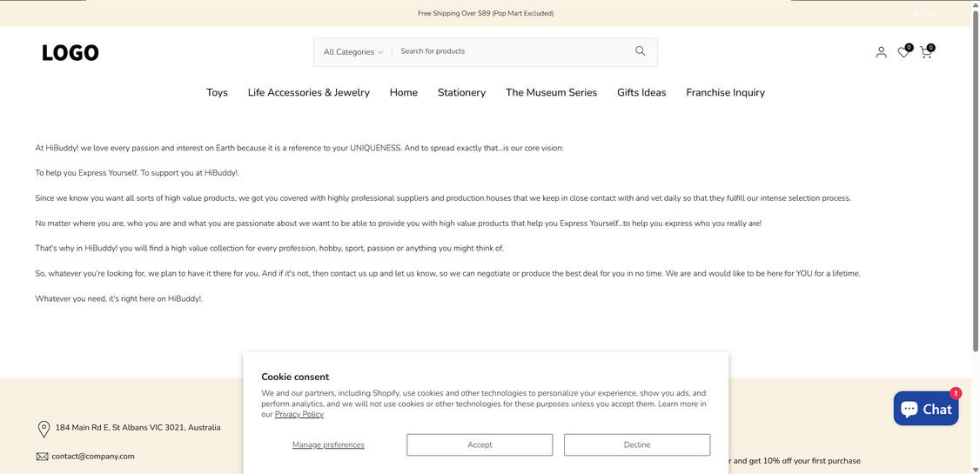Expand the All Categories dropdown
This screenshot has width=980, height=474.
tap(353, 52)
